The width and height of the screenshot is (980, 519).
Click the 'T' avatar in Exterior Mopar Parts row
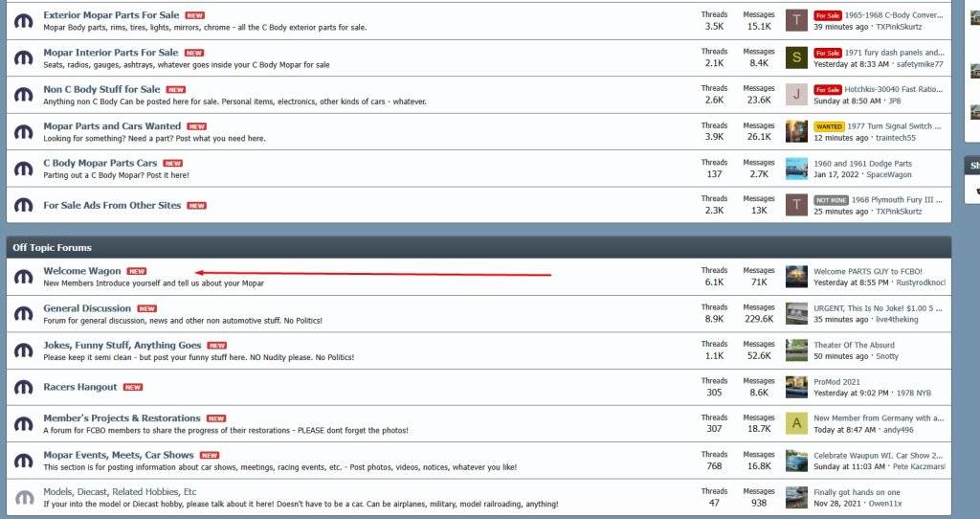[796, 21]
